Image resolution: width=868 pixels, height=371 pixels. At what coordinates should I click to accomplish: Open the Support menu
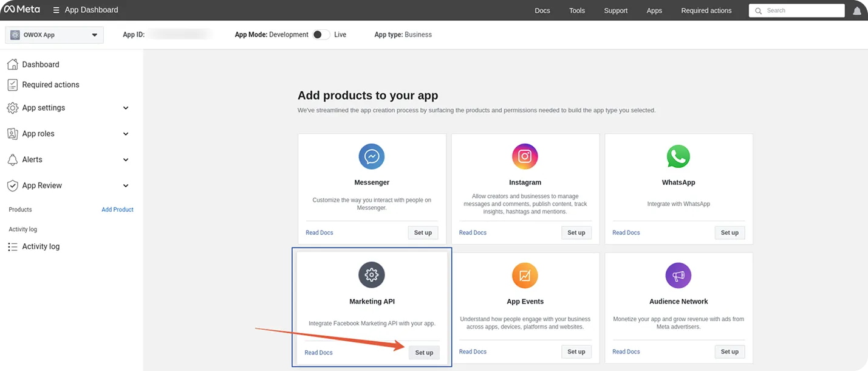tap(615, 10)
